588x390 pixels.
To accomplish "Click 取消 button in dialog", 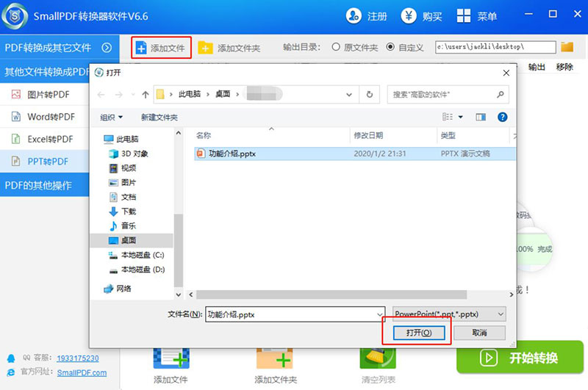I will coord(479,333).
